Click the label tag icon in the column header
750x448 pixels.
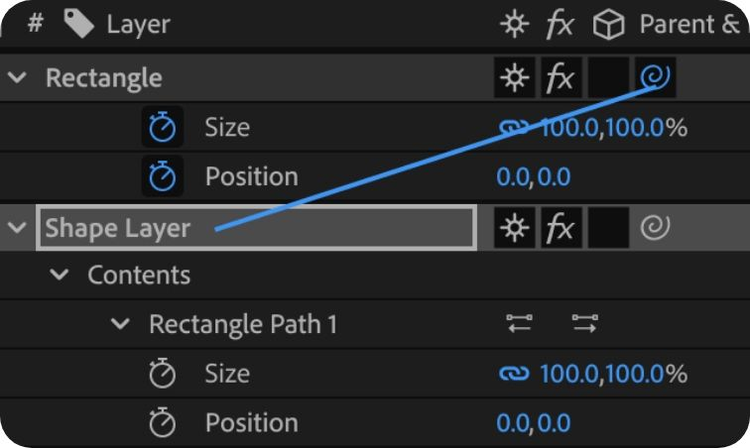(78, 24)
